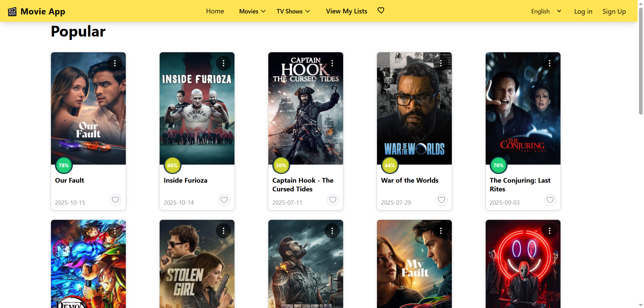This screenshot has height=308, width=644.
Task: Open three-dot menu on Inside Furioza poster
Action: coord(223,63)
